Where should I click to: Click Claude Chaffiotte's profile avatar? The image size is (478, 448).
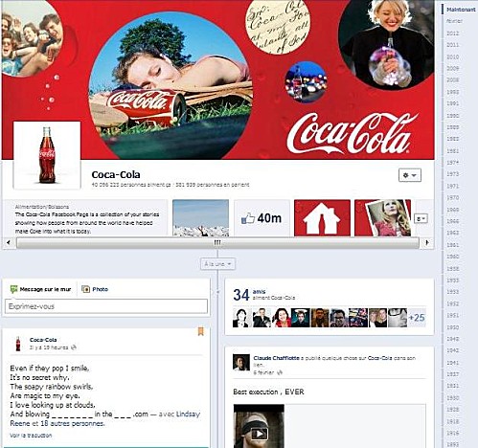(241, 362)
